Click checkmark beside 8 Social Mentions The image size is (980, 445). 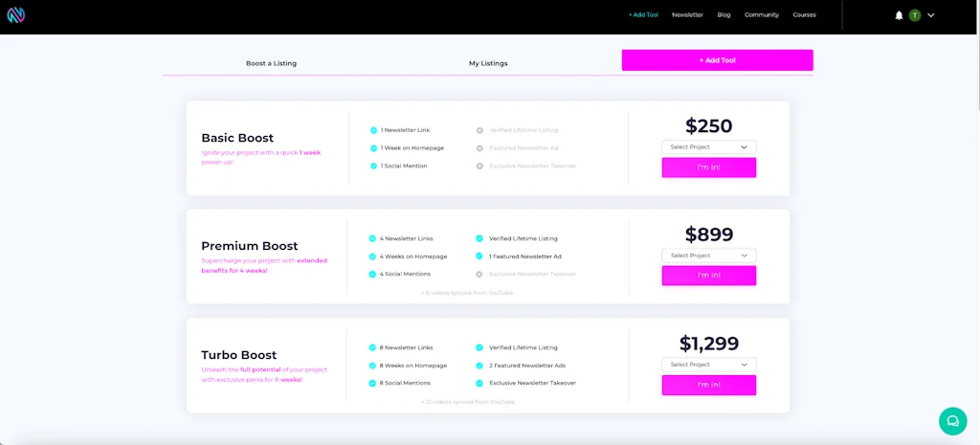tap(372, 383)
